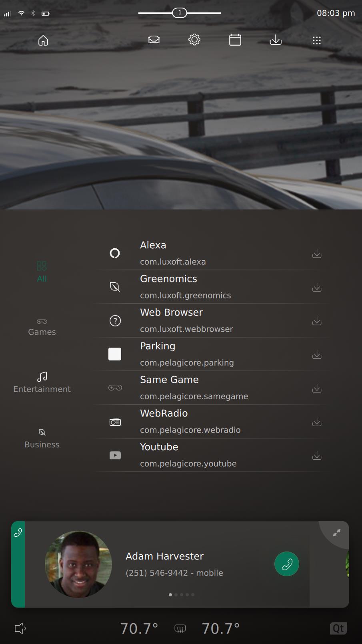
Task: Open the settings gear icon
Action: [194, 40]
